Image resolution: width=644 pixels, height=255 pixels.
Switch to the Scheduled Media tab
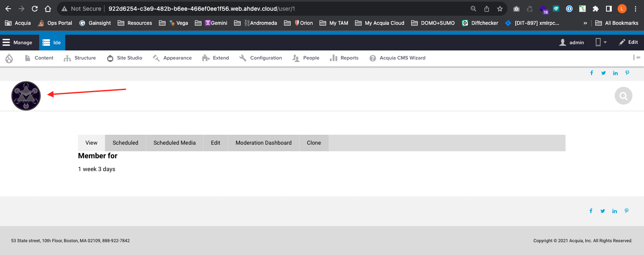point(175,143)
